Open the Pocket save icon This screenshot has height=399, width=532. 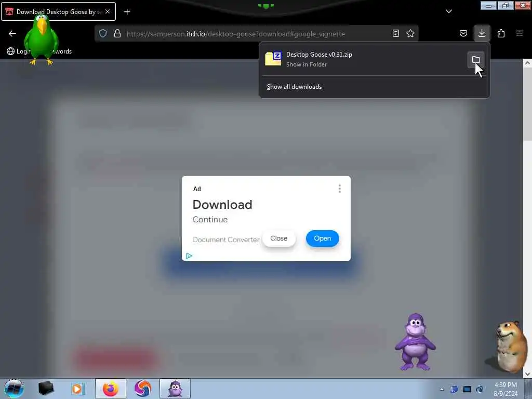[463, 33]
